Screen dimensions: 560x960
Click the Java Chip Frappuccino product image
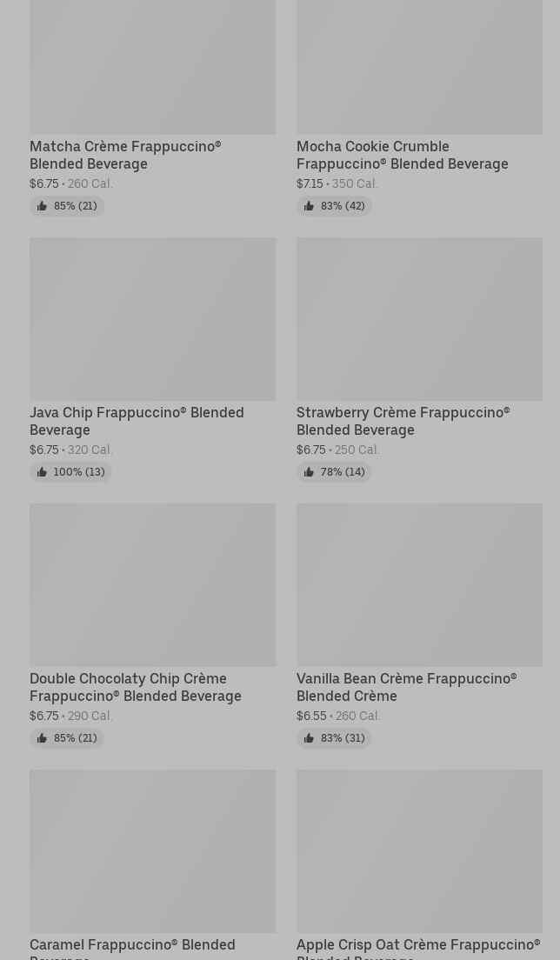152,319
